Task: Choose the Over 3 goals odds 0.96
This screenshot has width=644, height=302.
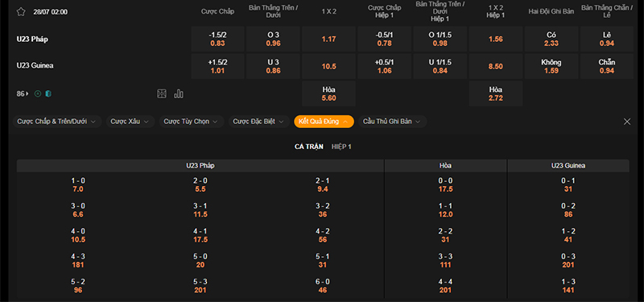Action: (x=273, y=39)
